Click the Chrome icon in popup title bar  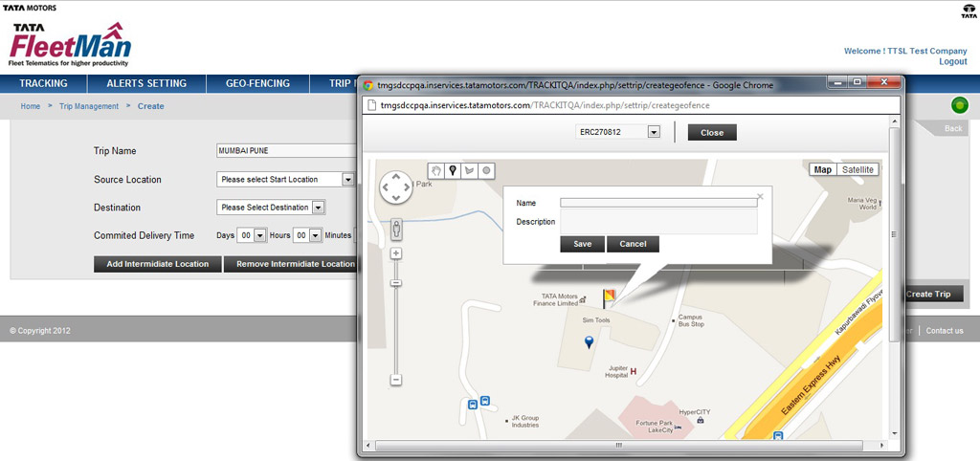(369, 85)
